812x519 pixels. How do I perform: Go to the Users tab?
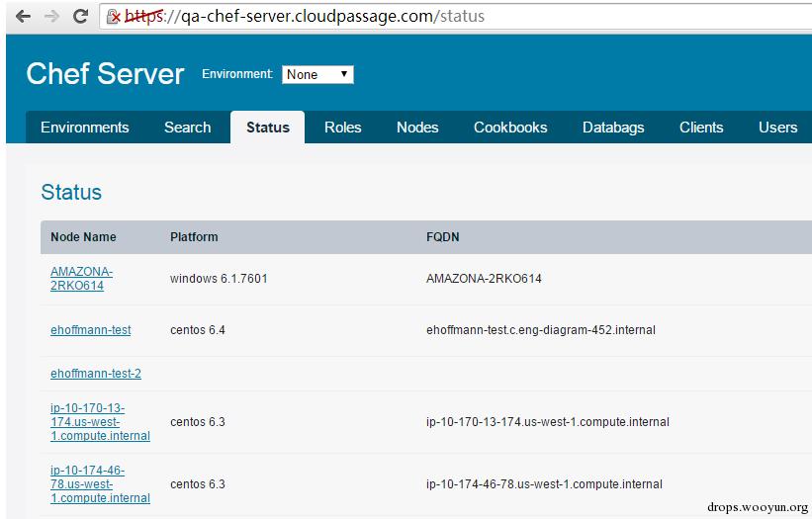777,128
